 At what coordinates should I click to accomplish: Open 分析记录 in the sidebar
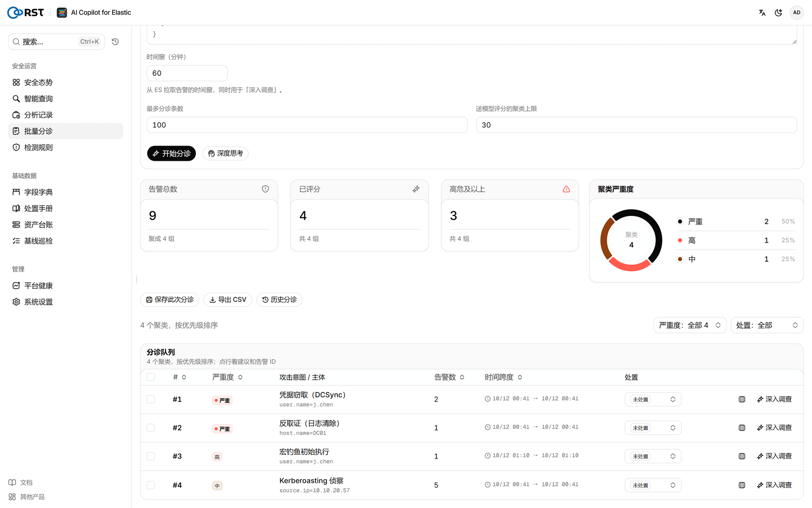coord(66,115)
